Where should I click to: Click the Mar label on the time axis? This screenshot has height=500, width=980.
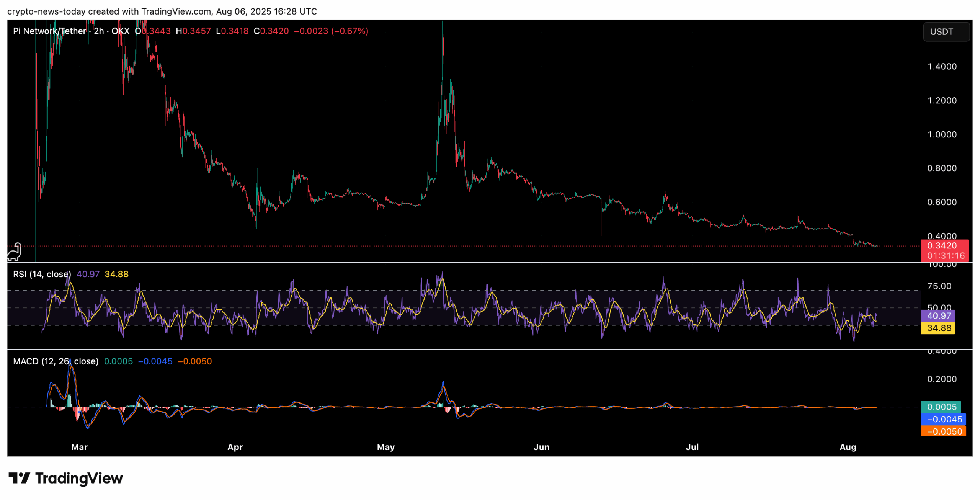tap(80, 447)
